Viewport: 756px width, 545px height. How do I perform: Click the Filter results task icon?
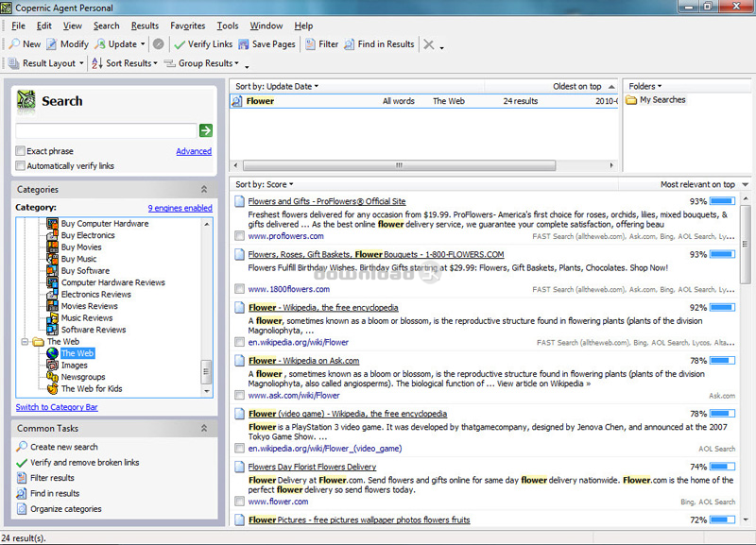(21, 478)
